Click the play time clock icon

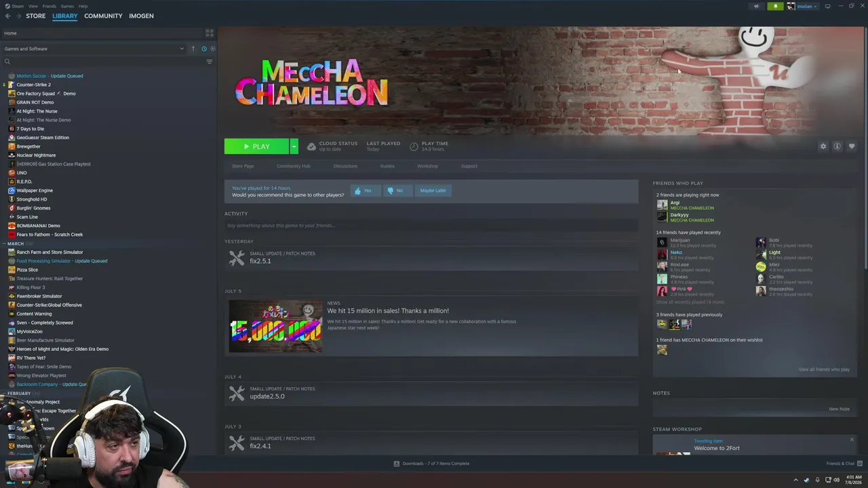point(414,146)
